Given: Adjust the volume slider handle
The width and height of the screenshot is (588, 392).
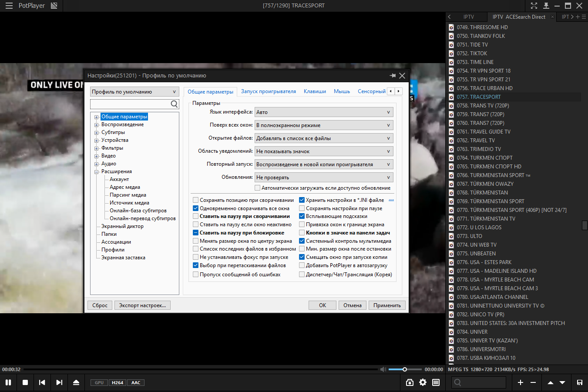Looking at the screenshot, I should [405, 369].
